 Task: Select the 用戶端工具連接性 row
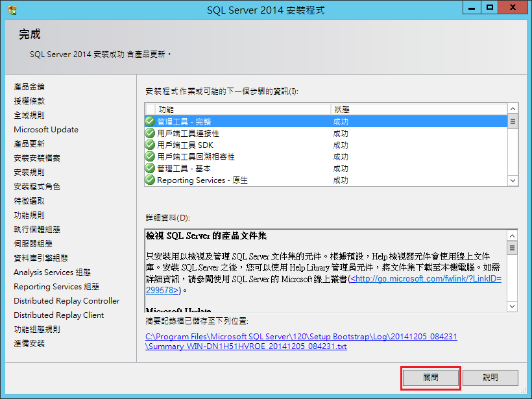click(x=326, y=134)
